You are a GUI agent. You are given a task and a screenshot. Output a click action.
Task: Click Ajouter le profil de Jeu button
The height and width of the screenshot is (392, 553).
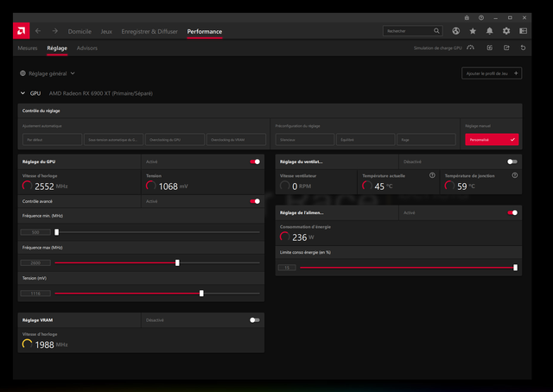pos(492,73)
